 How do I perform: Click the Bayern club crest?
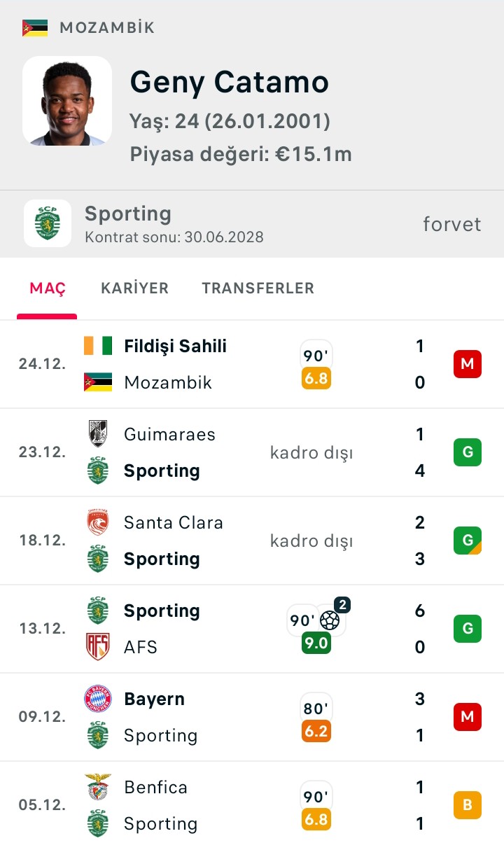point(98,699)
